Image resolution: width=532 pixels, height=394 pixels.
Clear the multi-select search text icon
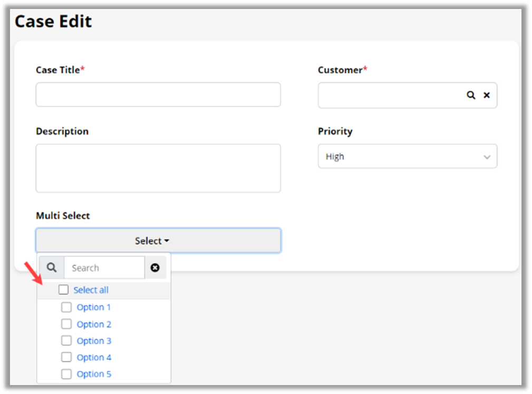155,268
